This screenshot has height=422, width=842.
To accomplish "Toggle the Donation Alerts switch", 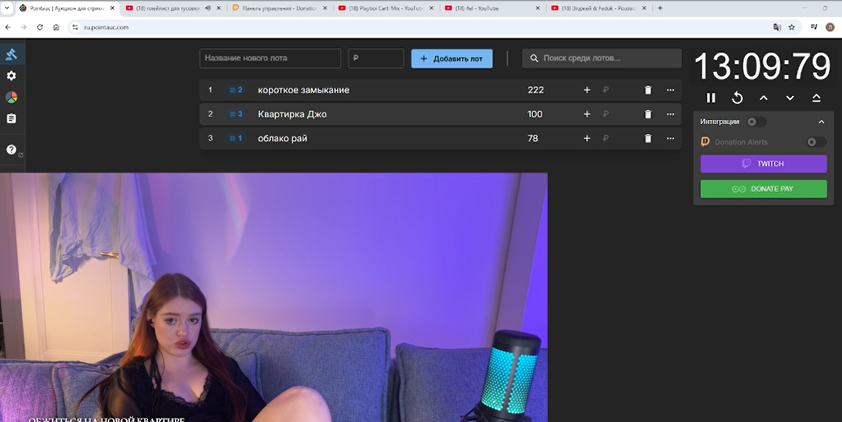I will [816, 142].
